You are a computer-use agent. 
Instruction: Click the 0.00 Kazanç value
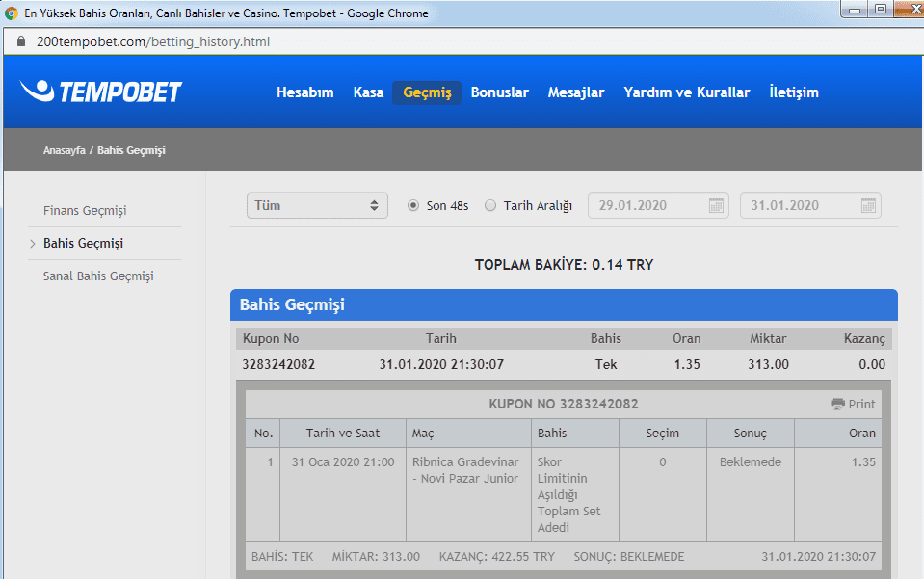872,364
